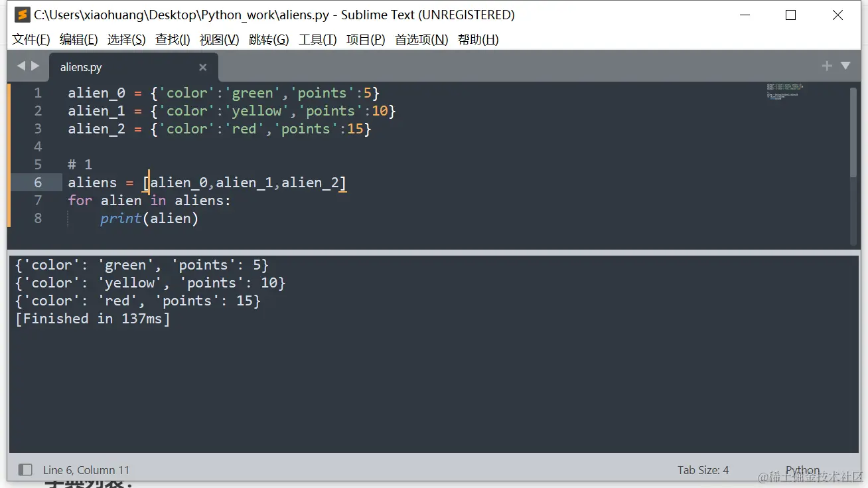Image resolution: width=868 pixels, height=488 pixels.
Task: Change the Tab Size: 4 setting
Action: [703, 470]
